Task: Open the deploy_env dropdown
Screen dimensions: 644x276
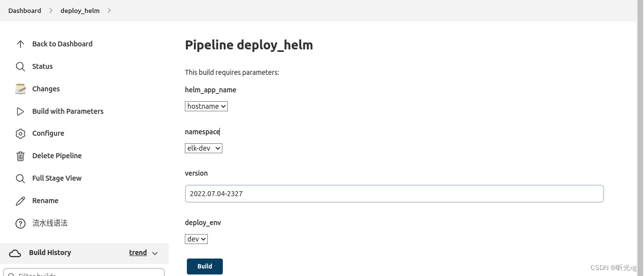Action: pyautogui.click(x=196, y=239)
